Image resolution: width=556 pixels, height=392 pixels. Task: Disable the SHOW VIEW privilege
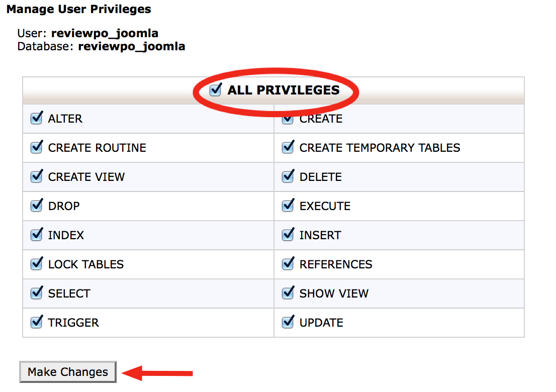288,293
